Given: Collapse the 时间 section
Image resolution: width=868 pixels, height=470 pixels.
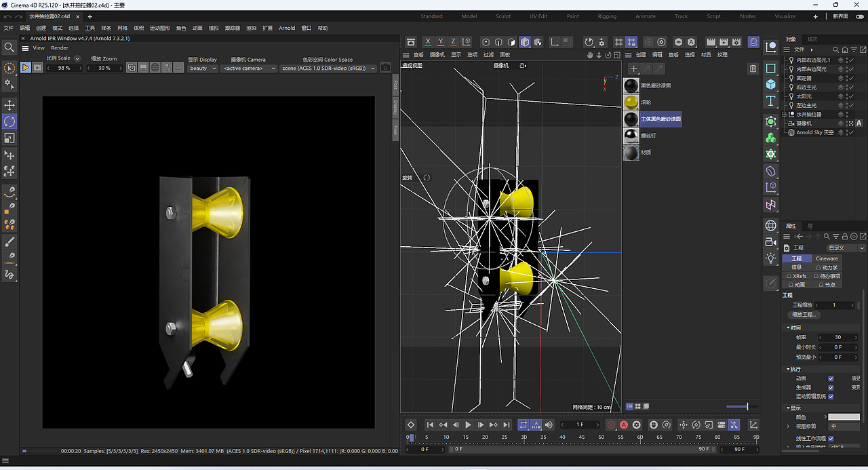Looking at the screenshot, I should (x=788, y=328).
